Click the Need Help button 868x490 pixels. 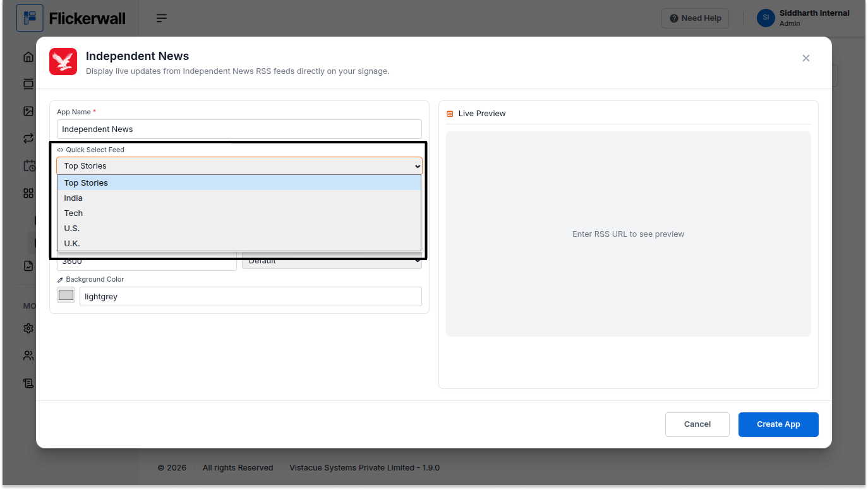coord(696,18)
